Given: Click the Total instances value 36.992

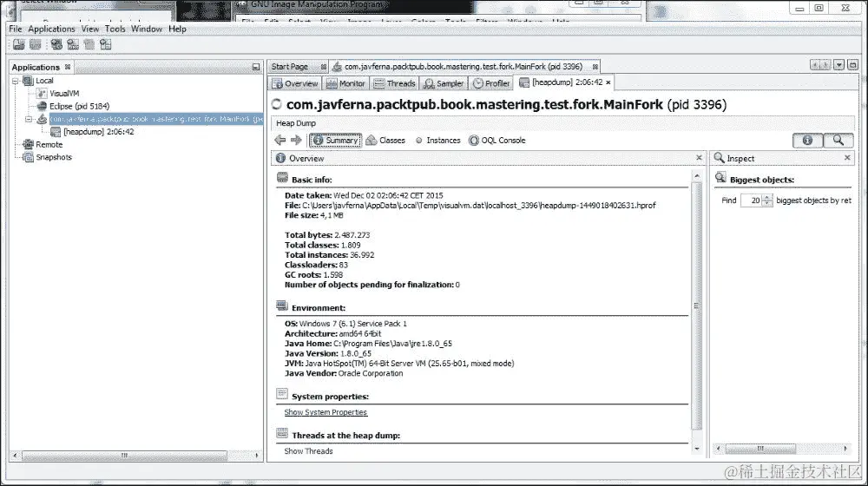Looking at the screenshot, I should click(x=362, y=255).
